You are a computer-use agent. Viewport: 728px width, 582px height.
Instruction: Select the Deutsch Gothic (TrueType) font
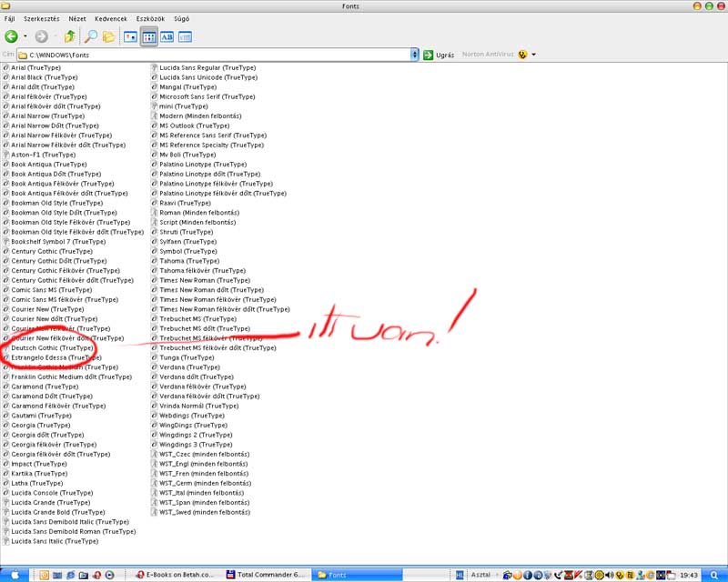tap(51, 348)
